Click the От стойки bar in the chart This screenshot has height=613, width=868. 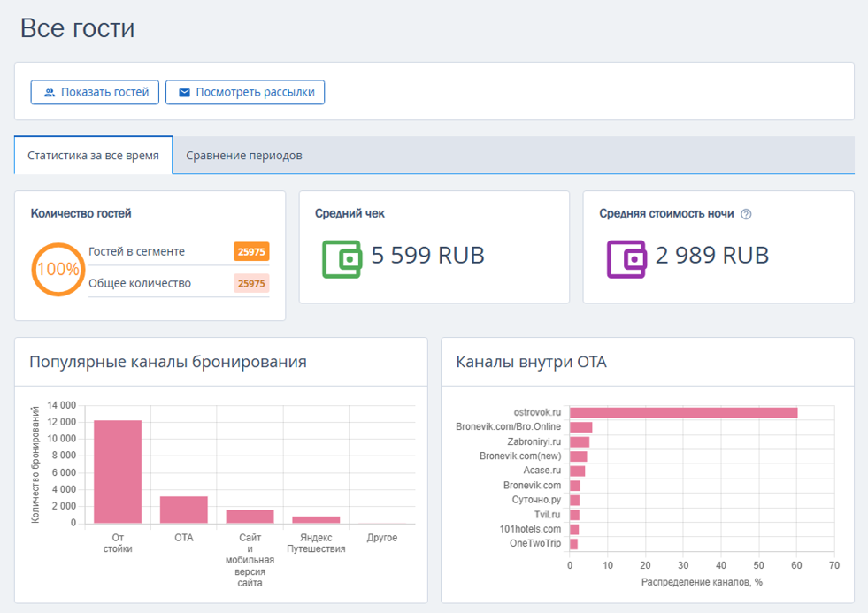118,472
